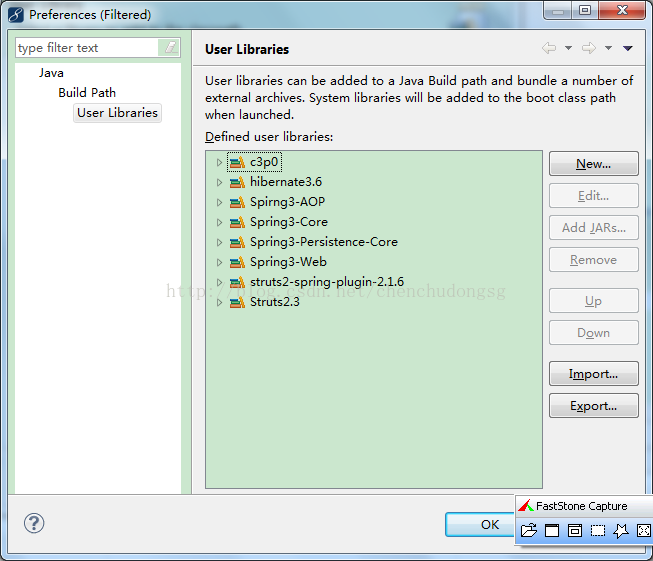Select the Spring3-Web library label

288,262
